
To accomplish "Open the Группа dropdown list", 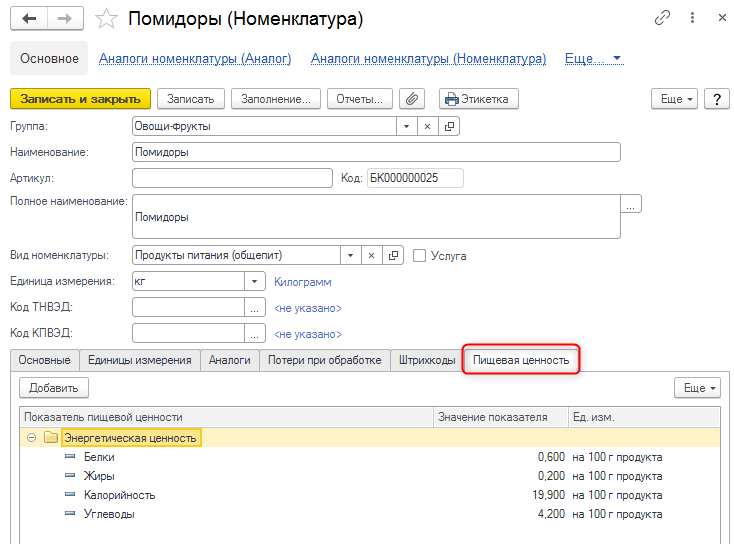I will [x=405, y=127].
